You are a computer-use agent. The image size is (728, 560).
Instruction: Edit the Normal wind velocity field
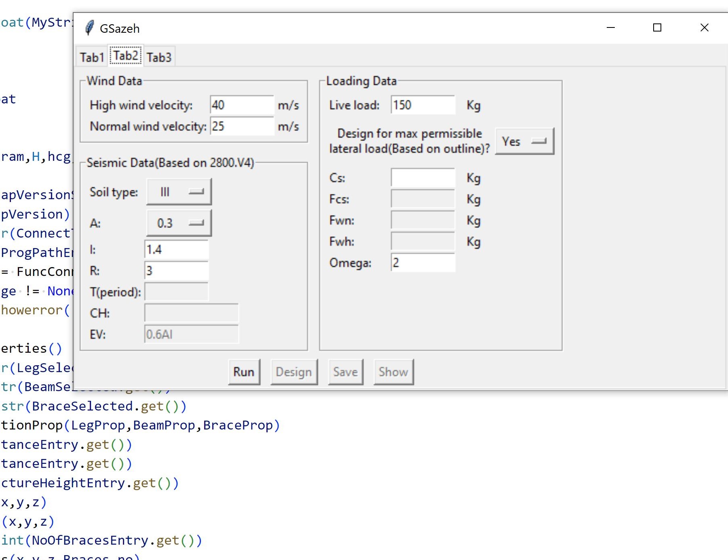tap(242, 126)
